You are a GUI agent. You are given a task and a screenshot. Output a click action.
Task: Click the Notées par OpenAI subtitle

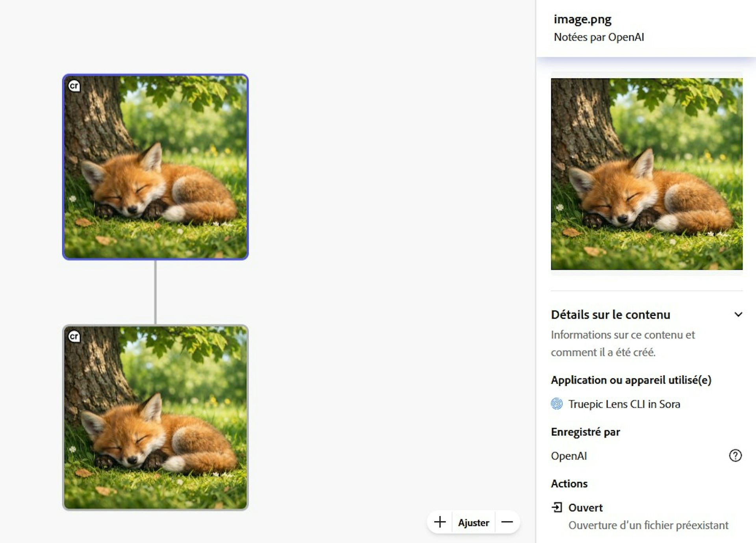click(x=598, y=37)
